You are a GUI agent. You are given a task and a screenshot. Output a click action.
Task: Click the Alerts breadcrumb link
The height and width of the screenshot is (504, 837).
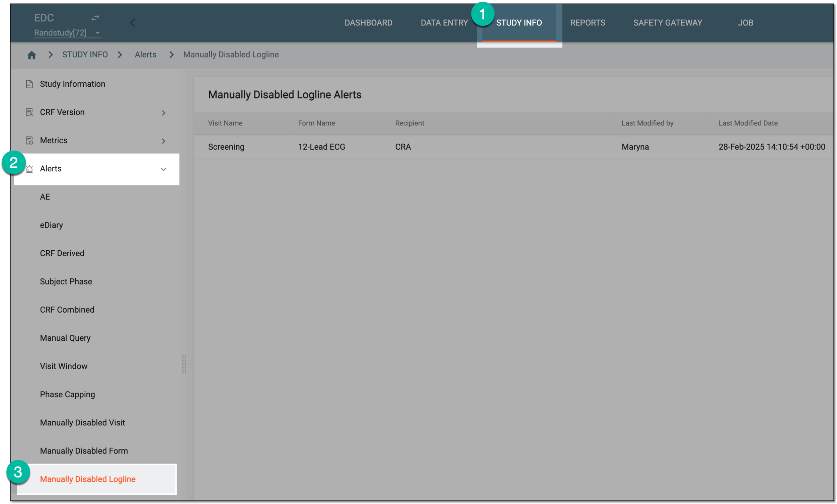coord(145,55)
